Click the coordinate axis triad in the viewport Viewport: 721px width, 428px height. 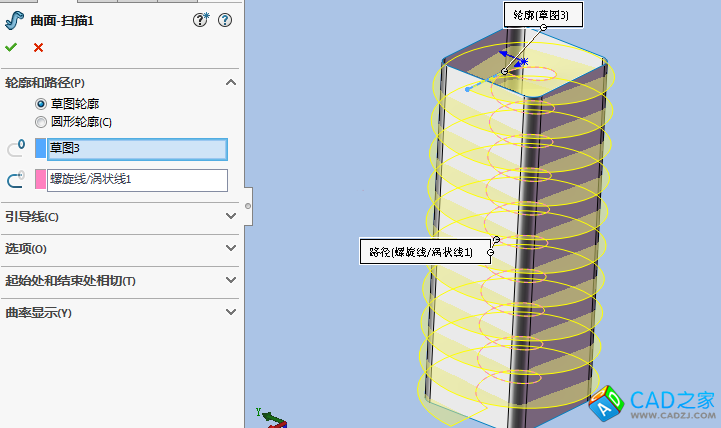click(x=268, y=417)
